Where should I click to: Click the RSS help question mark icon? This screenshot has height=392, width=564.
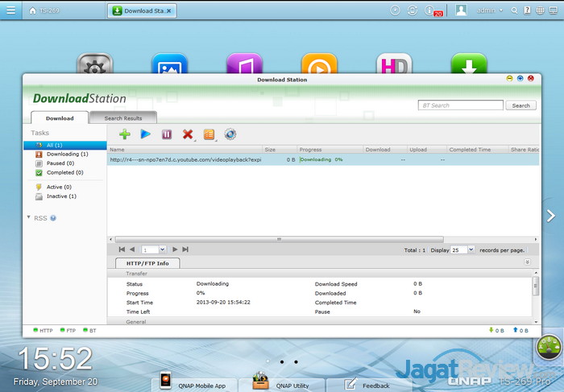pos(53,218)
